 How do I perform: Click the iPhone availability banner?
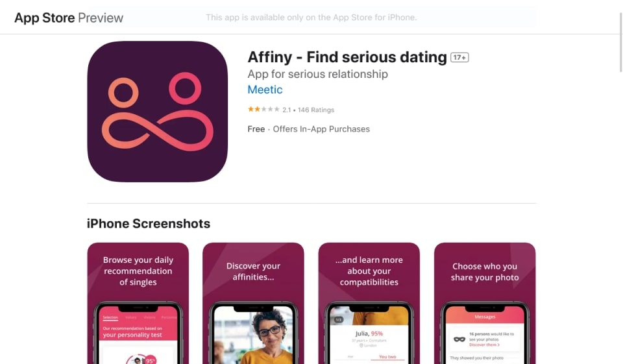pyautogui.click(x=311, y=17)
